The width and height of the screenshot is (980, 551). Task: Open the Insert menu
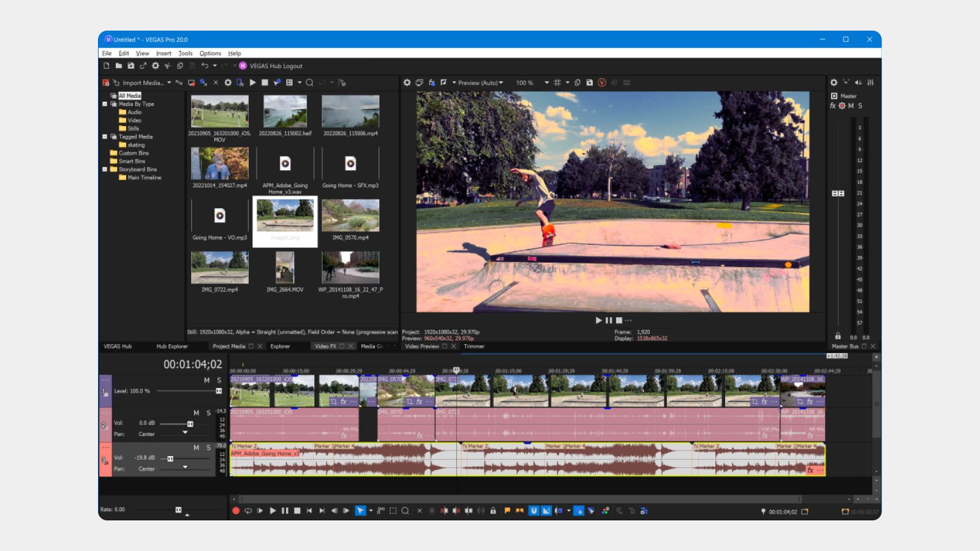pos(164,53)
